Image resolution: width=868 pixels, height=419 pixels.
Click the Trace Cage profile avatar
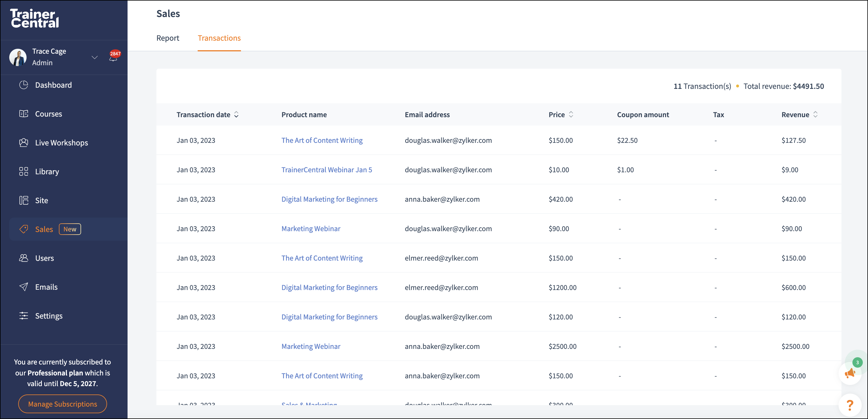click(18, 57)
